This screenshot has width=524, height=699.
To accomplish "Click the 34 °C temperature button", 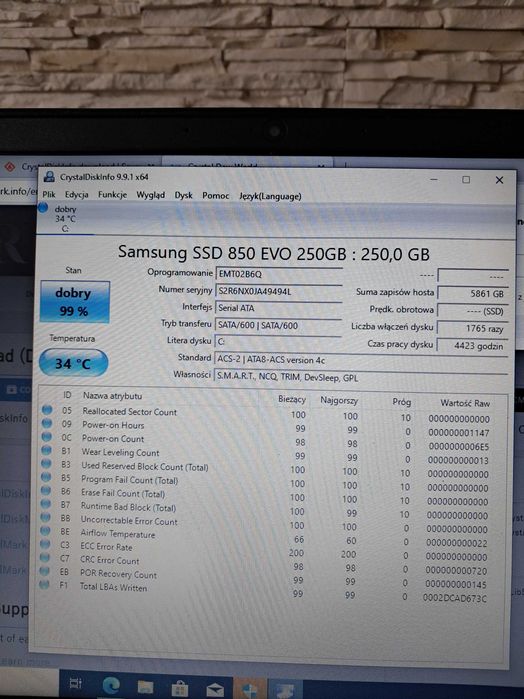I will click(74, 363).
